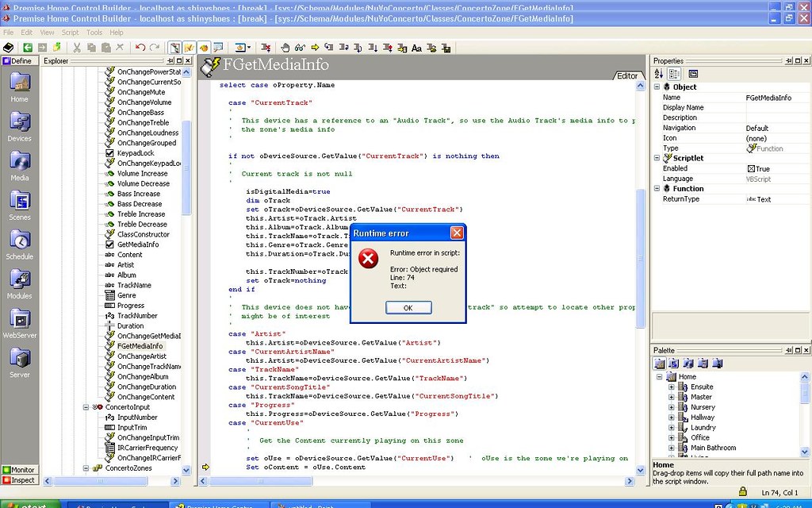Toggle the GetMediaInfo checkbox in Explorer
This screenshot has height=508, width=812.
(x=110, y=244)
